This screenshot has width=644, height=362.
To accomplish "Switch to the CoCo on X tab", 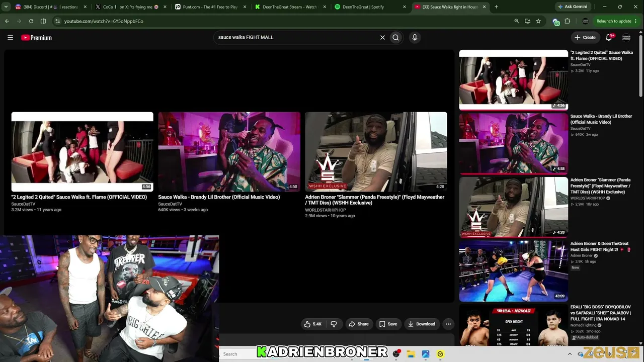I will pyautogui.click(x=131, y=7).
